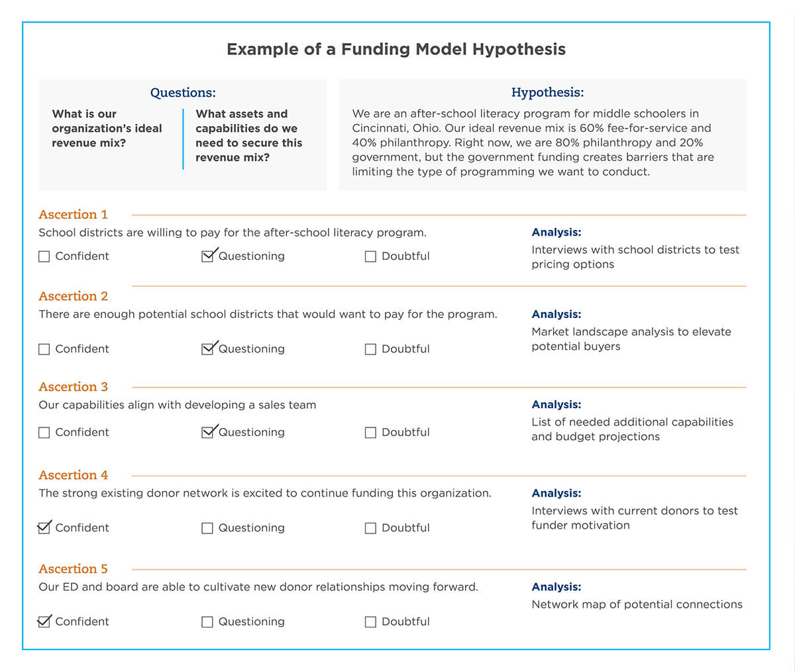Check Doubtful under Ascertion 2
795x672 pixels.
click(x=370, y=349)
